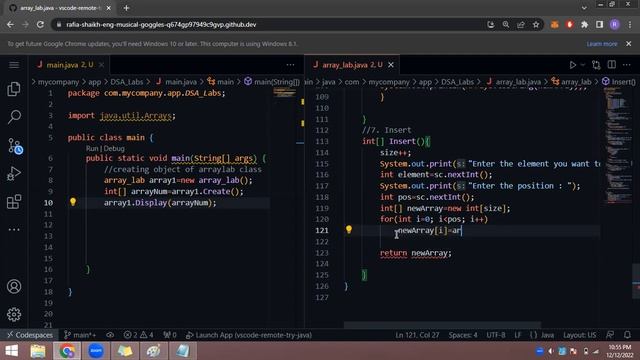Click the Run code lens link

(92, 149)
